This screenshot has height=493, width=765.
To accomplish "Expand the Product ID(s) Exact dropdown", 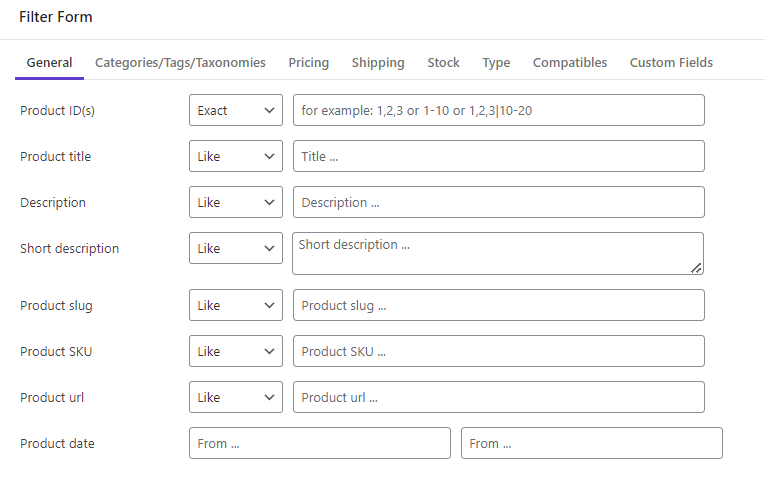I will tap(236, 110).
